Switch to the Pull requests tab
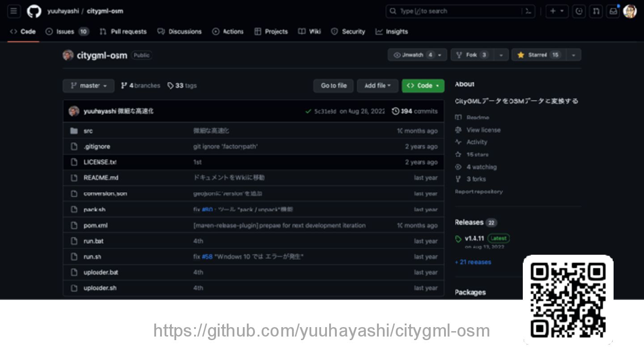 (123, 32)
